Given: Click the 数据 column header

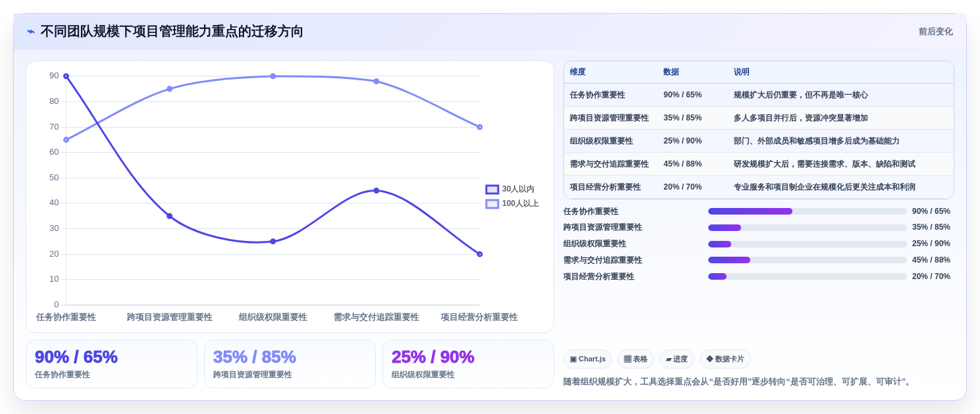Looking at the screenshot, I should tap(671, 72).
